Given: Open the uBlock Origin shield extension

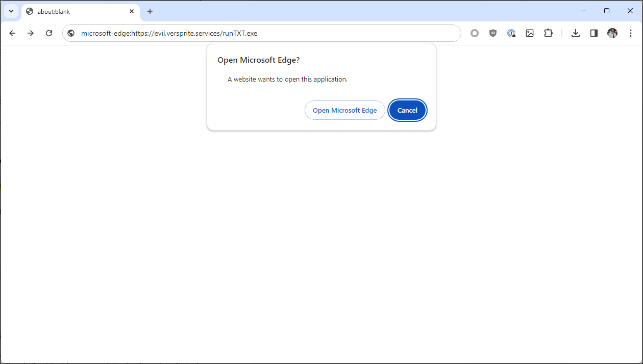Looking at the screenshot, I should (x=493, y=33).
